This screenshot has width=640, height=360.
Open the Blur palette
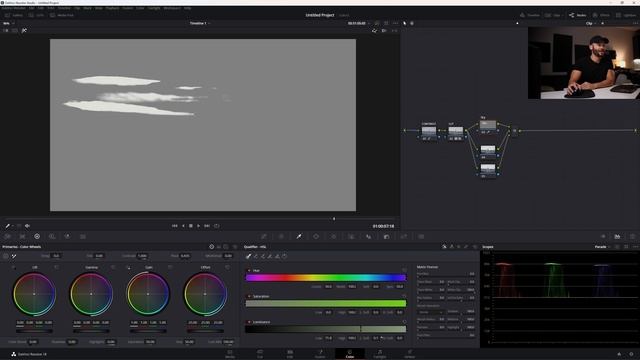point(369,236)
